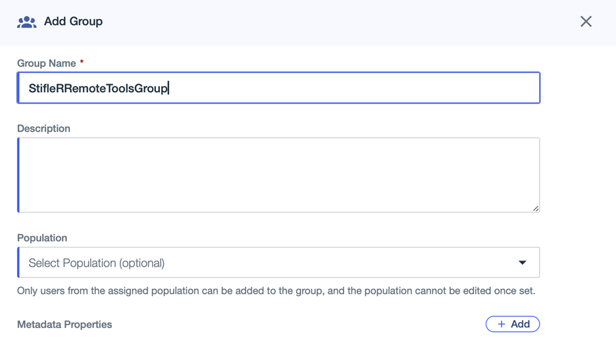
Task: Click the Add Group title text
Action: click(73, 22)
